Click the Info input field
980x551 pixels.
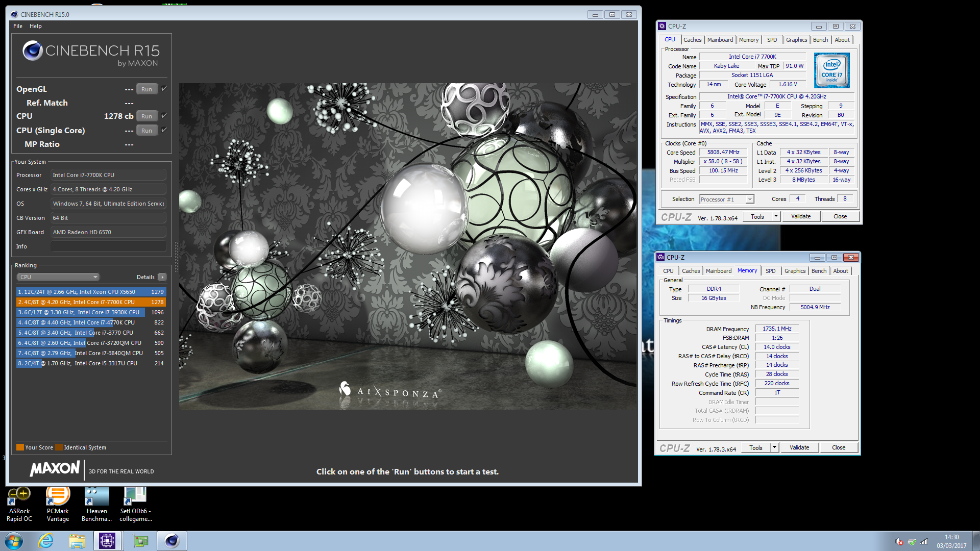pyautogui.click(x=108, y=246)
